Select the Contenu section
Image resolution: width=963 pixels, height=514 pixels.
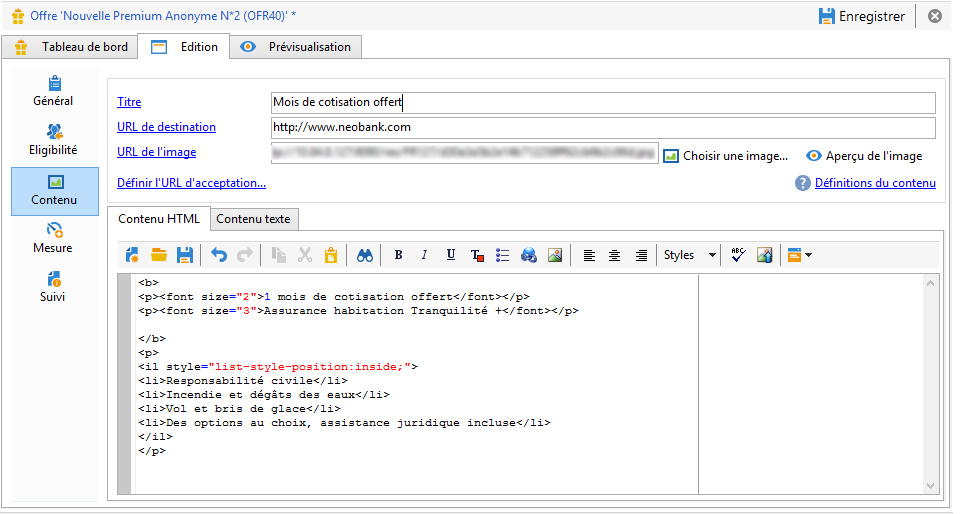tap(55, 191)
